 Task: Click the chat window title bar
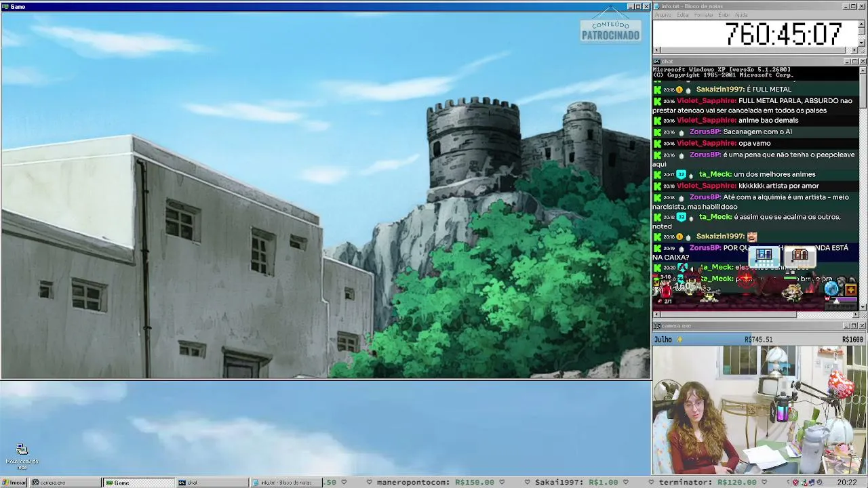[x=759, y=62]
